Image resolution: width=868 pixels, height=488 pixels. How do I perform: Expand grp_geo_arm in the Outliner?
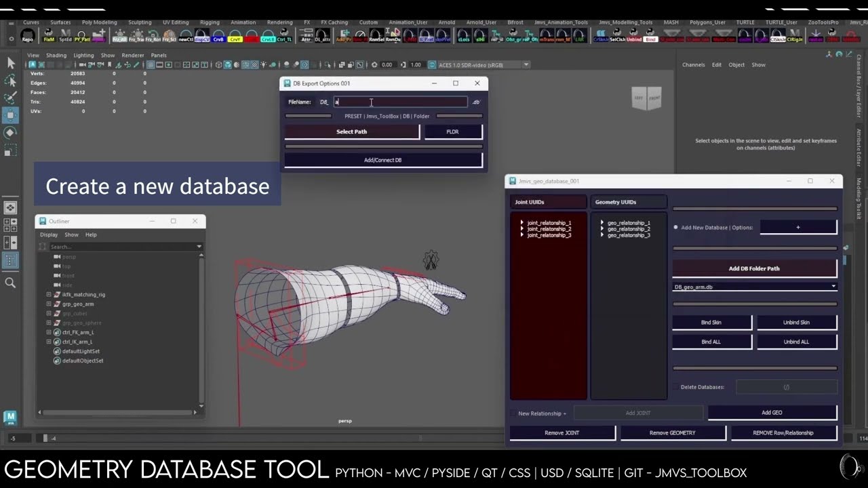tap(49, 304)
